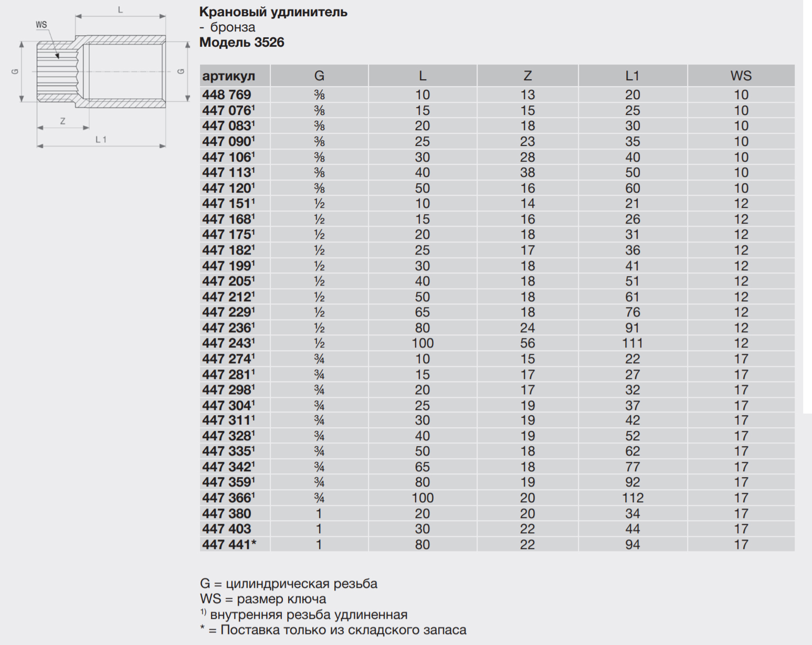This screenshot has height=645, width=812.
Task: Click the "L1" column header
Action: [632, 76]
